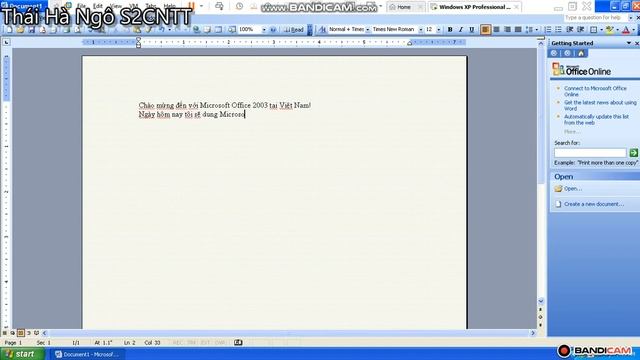
Task: Open the Getting Started pane dropdown arrow
Action: tap(629, 43)
